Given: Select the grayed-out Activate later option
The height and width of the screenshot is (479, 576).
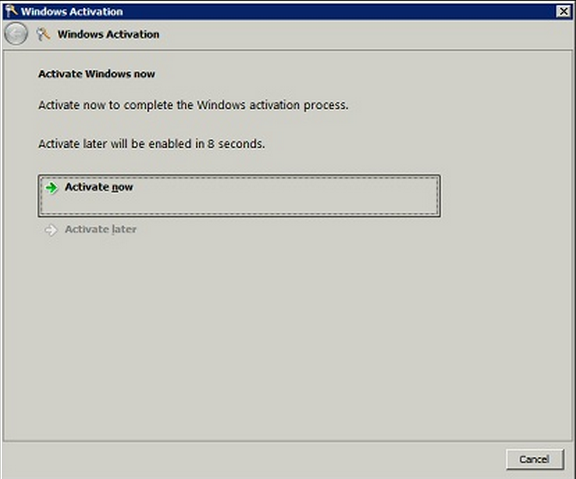Looking at the screenshot, I should (90, 230).
